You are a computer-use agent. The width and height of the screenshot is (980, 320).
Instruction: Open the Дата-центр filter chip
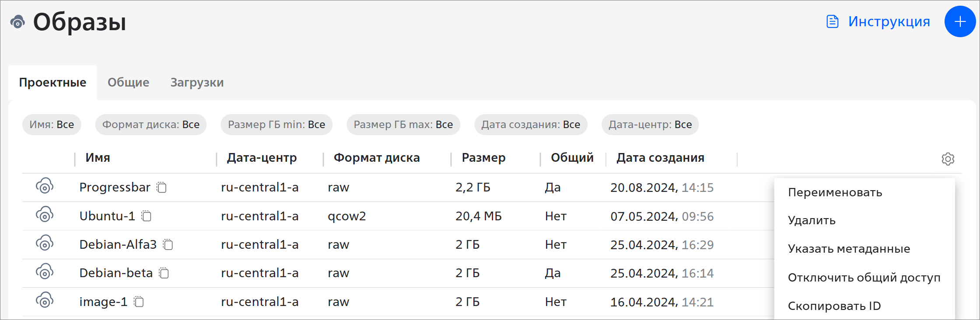pos(650,125)
